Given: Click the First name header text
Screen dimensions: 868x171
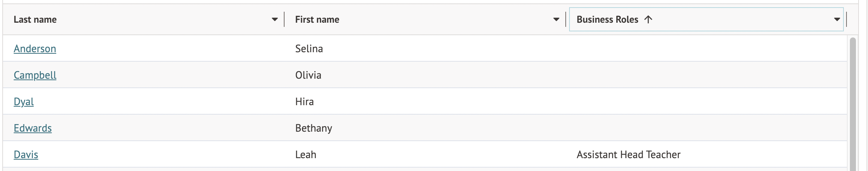Looking at the screenshot, I should click(x=317, y=19).
